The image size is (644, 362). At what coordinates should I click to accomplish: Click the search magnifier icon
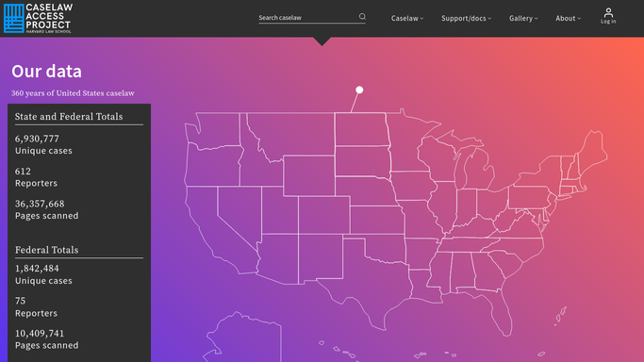coord(362,16)
